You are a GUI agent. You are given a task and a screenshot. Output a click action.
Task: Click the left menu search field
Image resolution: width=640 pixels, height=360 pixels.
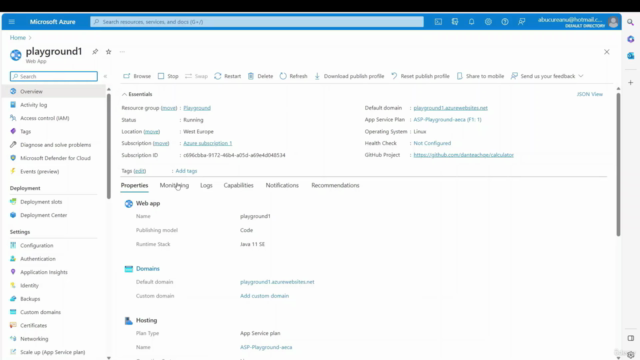54,76
